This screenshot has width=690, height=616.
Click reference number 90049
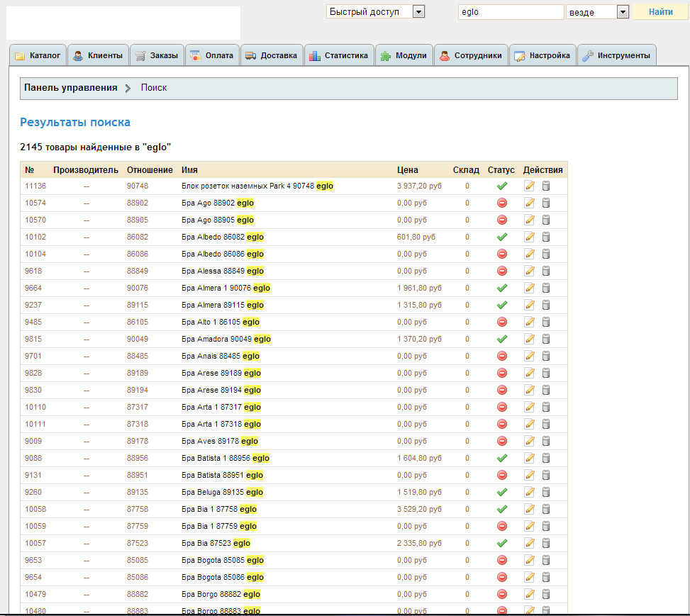[x=138, y=340]
